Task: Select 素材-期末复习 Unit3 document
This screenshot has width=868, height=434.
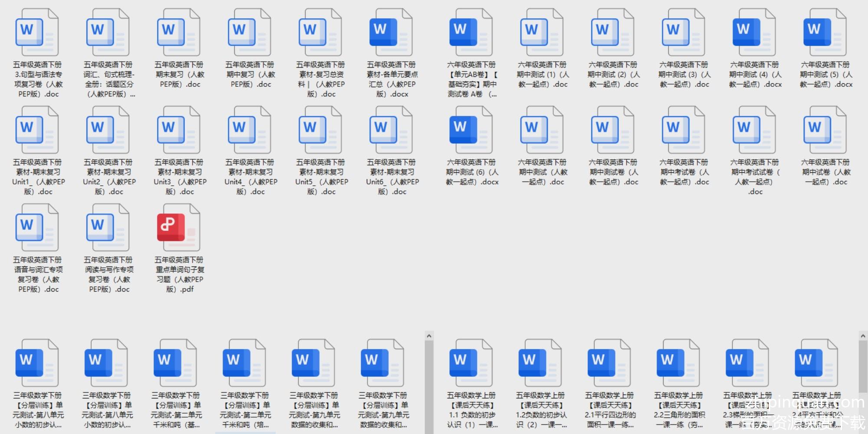Action: point(179,151)
